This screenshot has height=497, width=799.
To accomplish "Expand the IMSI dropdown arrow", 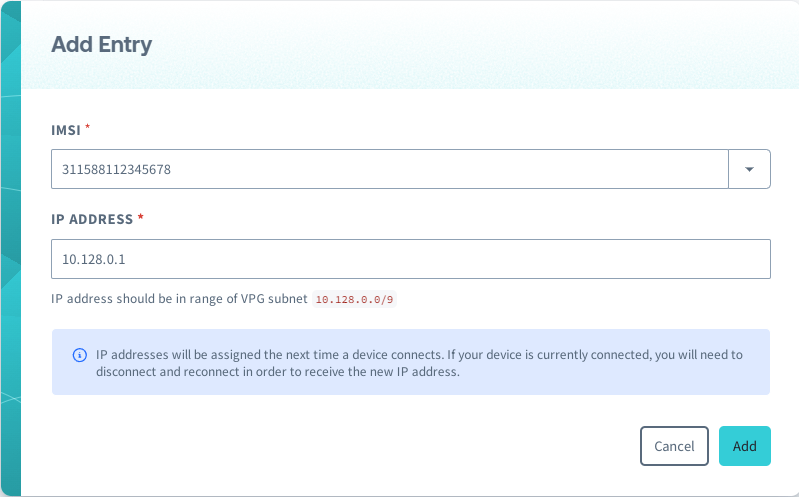I will 749,169.
